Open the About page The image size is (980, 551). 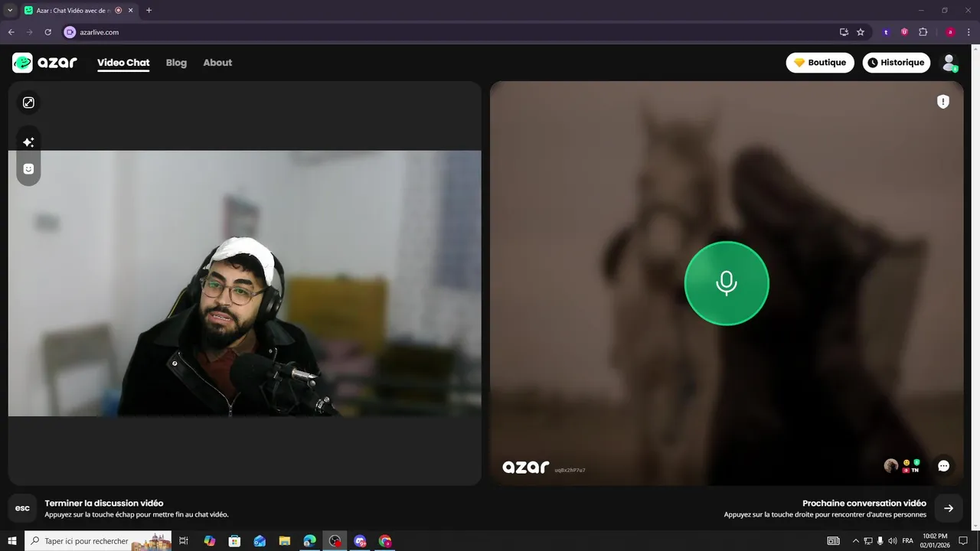coord(217,63)
